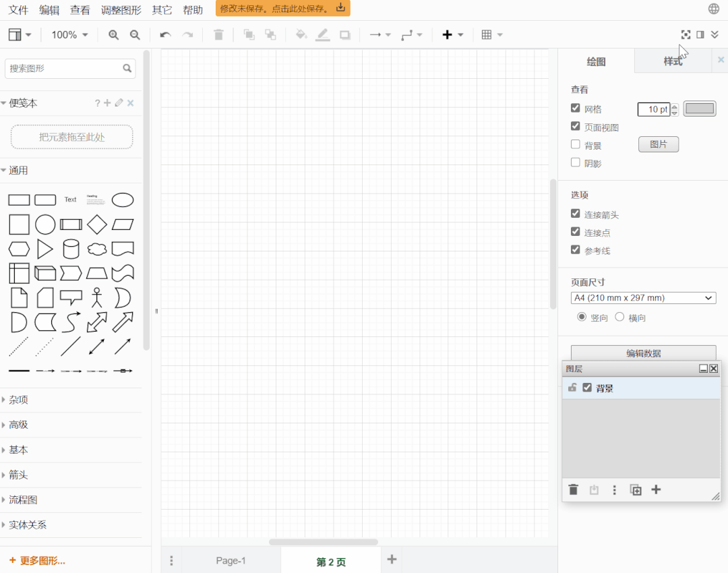Switch to the 样式 tab

673,61
